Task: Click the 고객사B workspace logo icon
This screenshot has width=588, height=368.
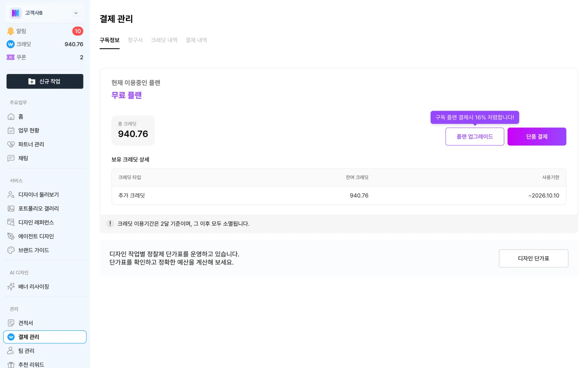Action: point(15,13)
